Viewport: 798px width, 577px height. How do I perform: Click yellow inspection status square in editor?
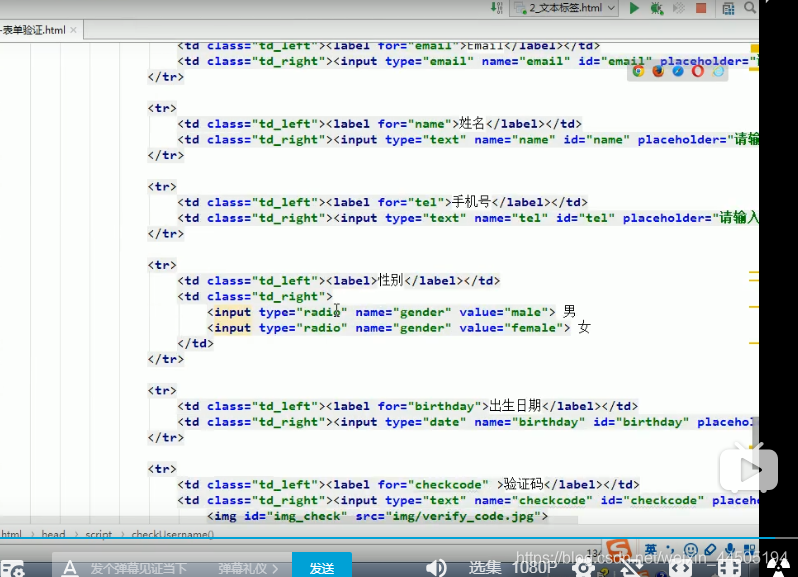755,48
